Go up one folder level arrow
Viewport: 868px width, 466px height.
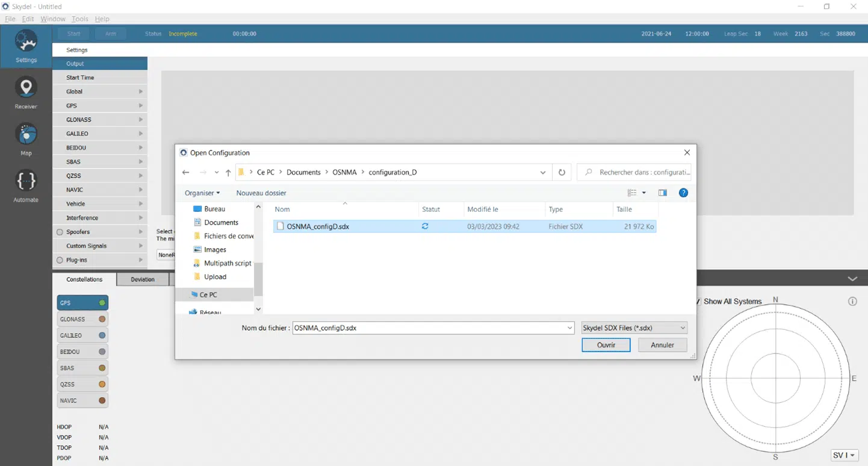point(228,173)
